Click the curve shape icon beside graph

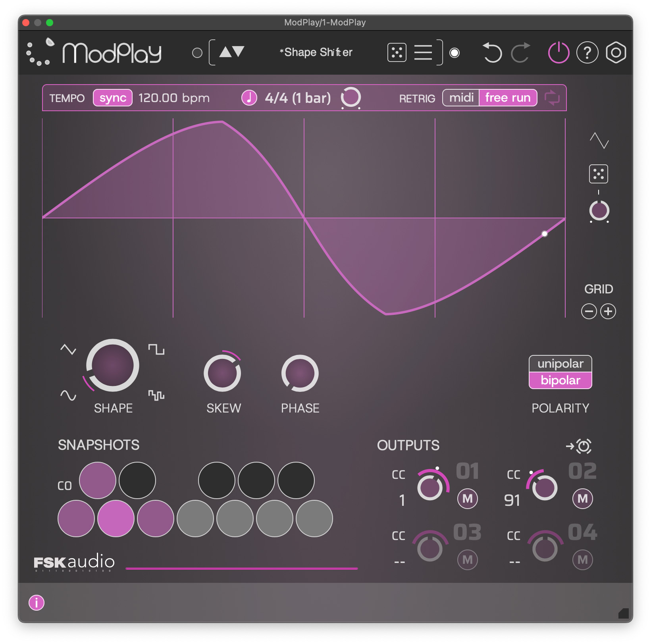point(599,141)
